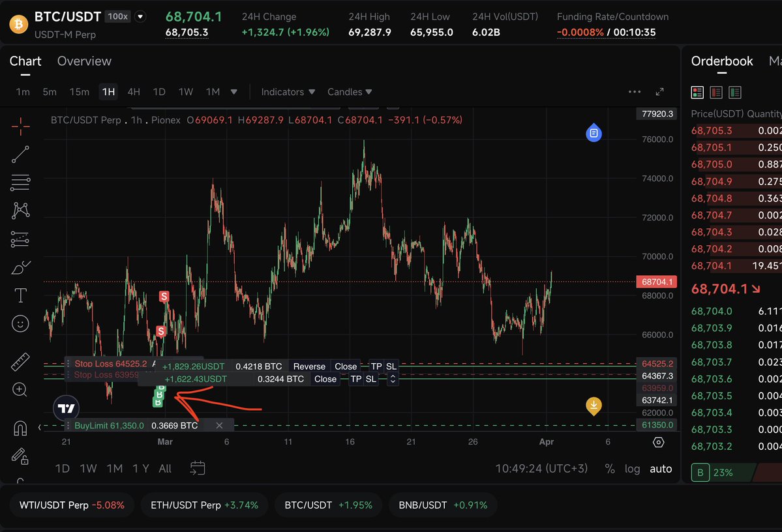Select the 1m timeframe
This screenshot has height=532, width=782.
pyautogui.click(x=23, y=92)
